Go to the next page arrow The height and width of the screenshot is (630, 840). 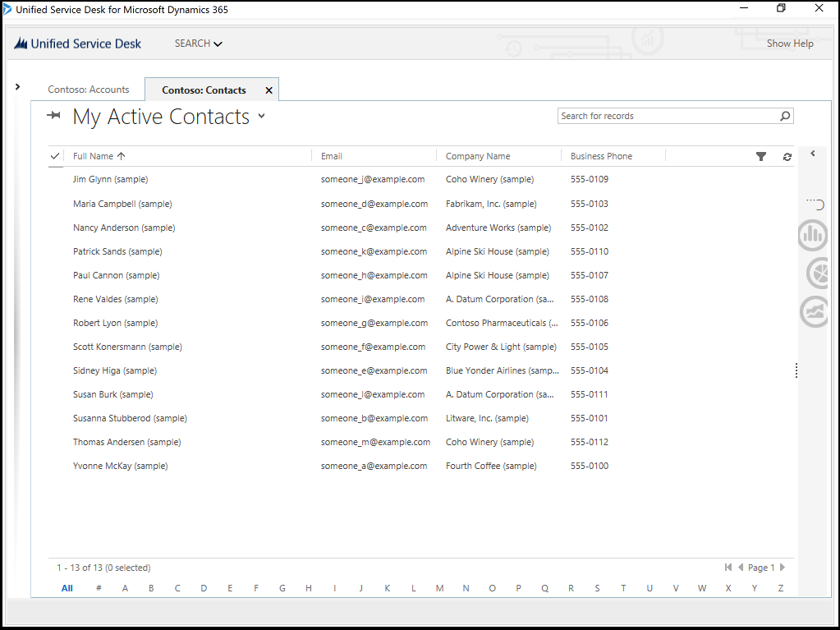coord(783,568)
